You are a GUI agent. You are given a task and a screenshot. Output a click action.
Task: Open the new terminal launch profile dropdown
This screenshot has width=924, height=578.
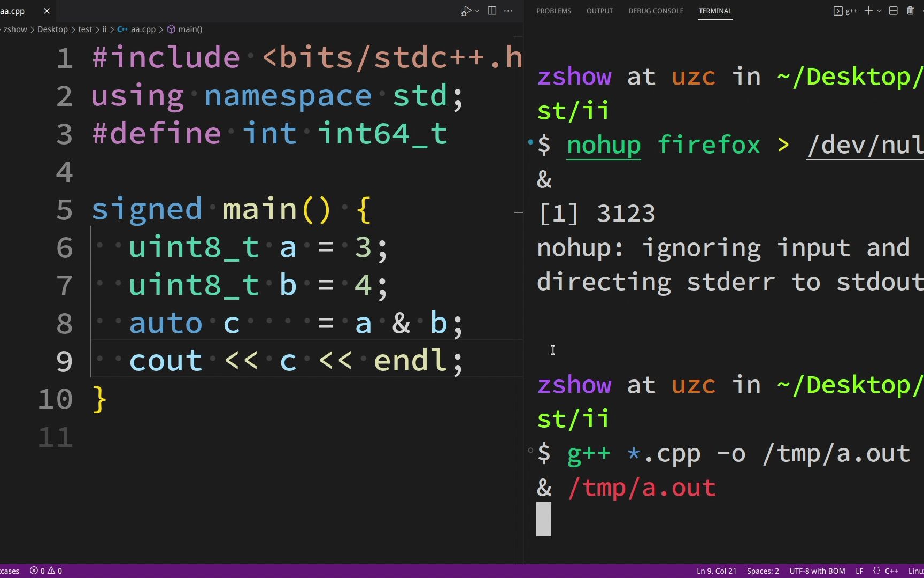[x=879, y=11]
